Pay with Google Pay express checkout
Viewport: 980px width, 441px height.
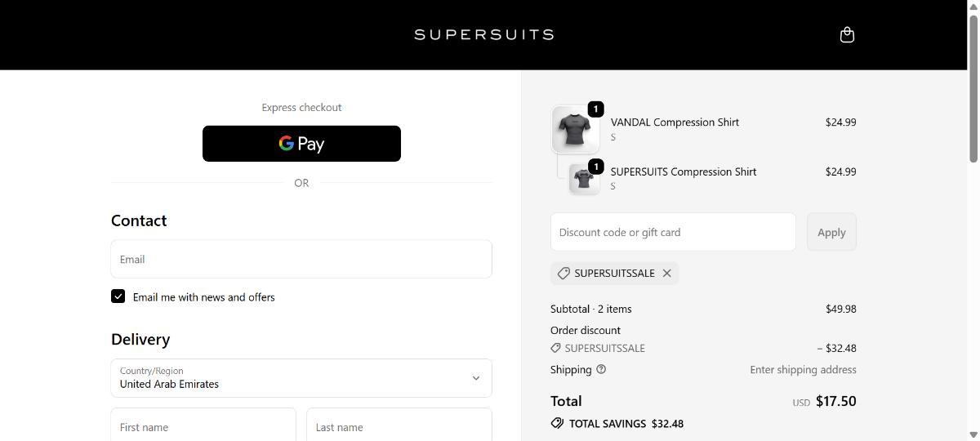click(301, 144)
